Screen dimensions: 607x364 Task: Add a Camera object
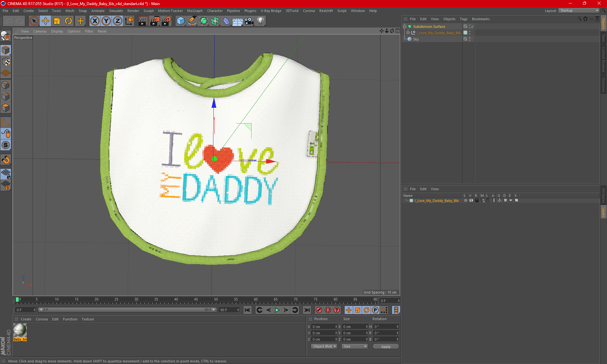pos(249,21)
